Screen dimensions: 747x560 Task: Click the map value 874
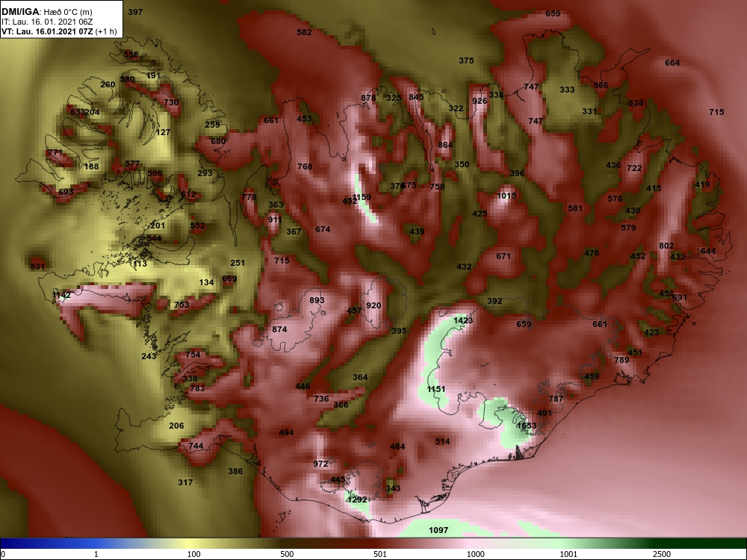tap(279, 329)
